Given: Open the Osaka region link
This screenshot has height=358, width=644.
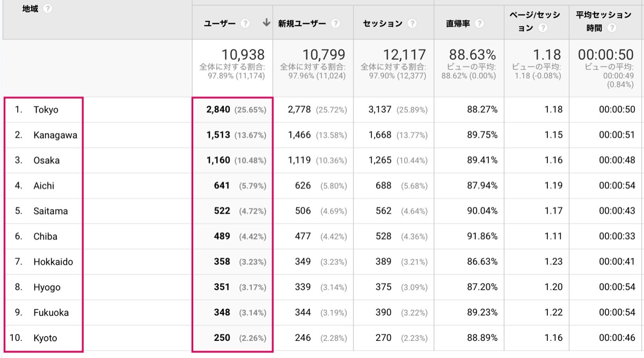Looking at the screenshot, I should click(x=46, y=160).
